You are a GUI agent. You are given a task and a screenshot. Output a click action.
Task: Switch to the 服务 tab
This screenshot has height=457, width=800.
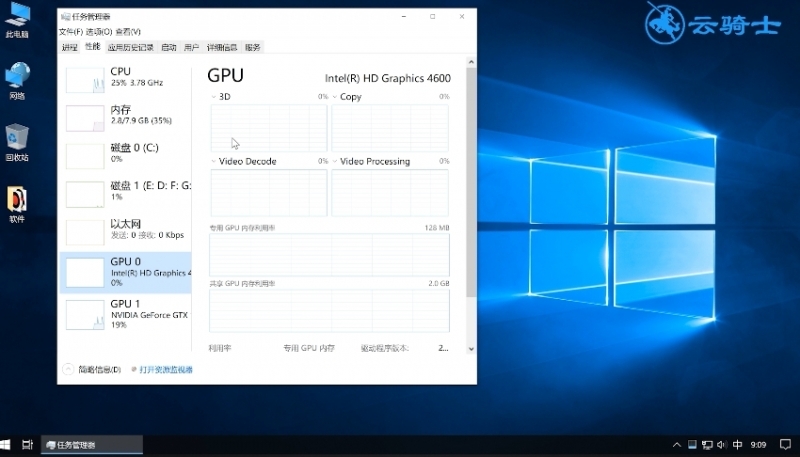pos(253,47)
